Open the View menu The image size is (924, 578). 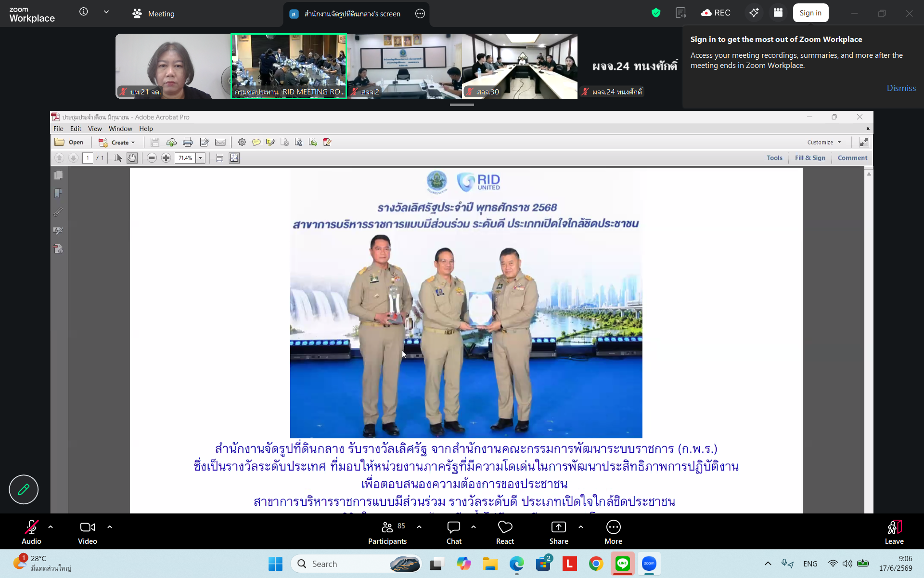(95, 129)
